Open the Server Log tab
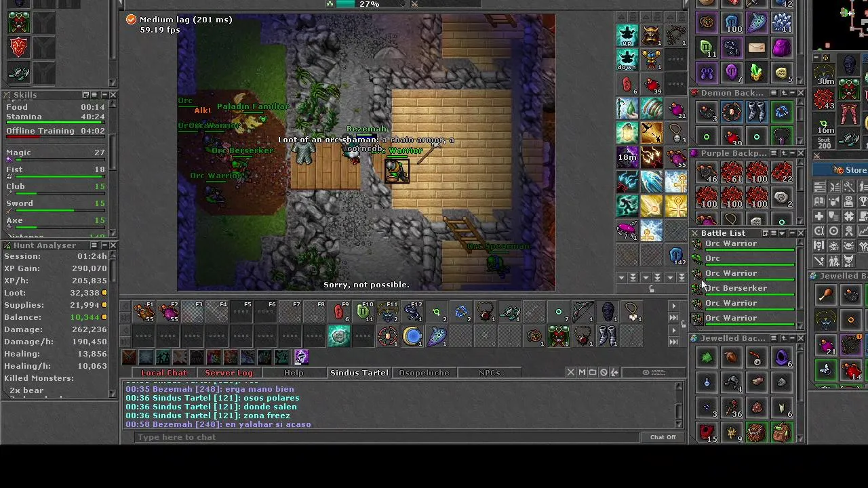 (229, 373)
